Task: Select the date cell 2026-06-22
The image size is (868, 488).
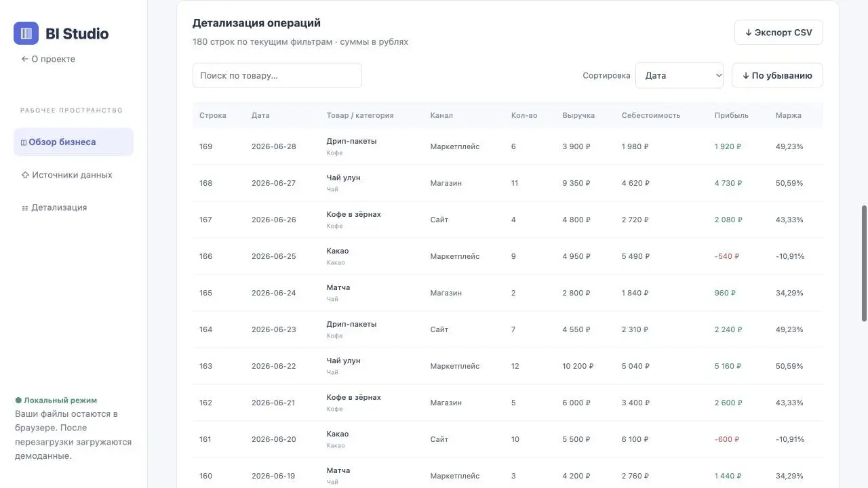Action: click(274, 366)
